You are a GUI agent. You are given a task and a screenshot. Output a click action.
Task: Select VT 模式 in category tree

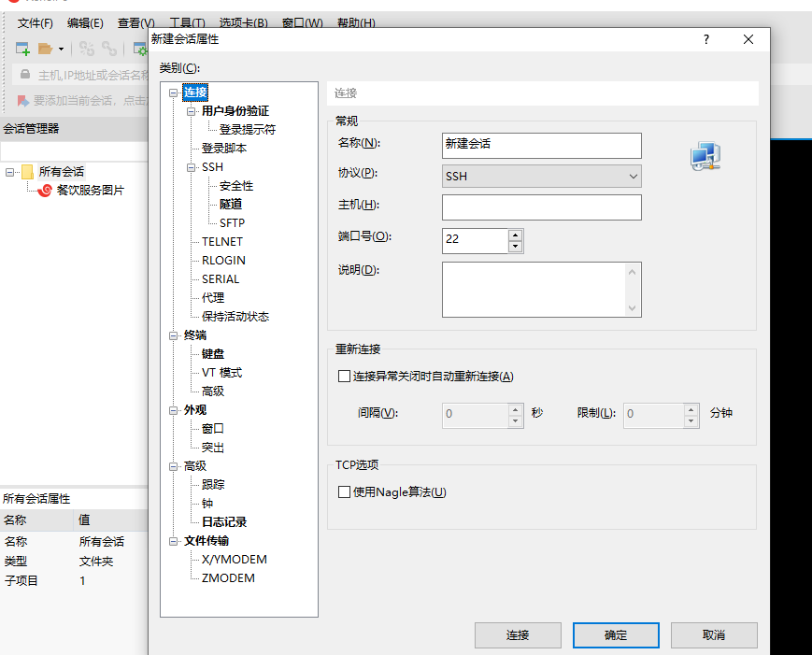221,373
